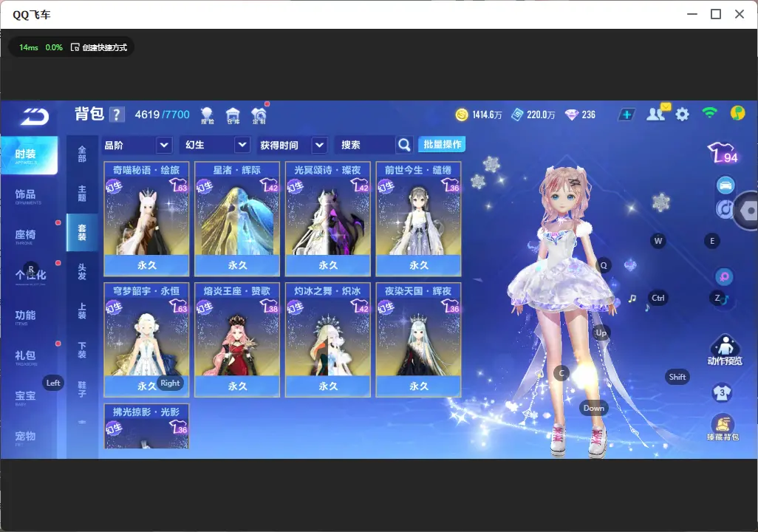Viewport: 758px width, 532px height.
Task: Select the 礼包 treasure tab
Action: coord(28,357)
